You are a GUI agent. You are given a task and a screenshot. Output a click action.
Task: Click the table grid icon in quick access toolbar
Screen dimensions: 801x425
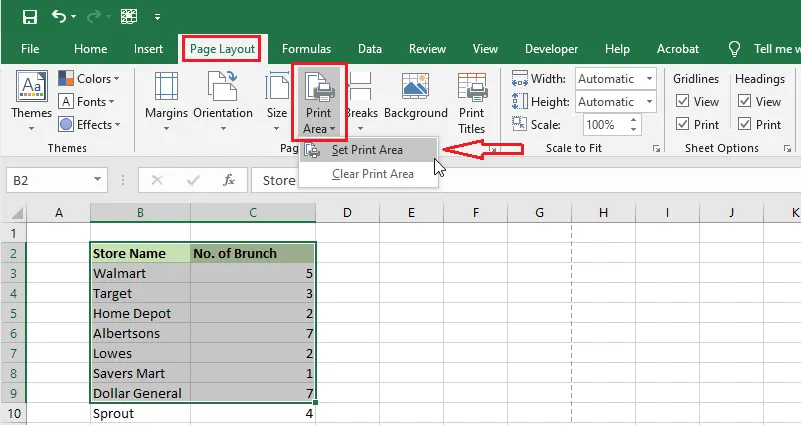point(129,17)
